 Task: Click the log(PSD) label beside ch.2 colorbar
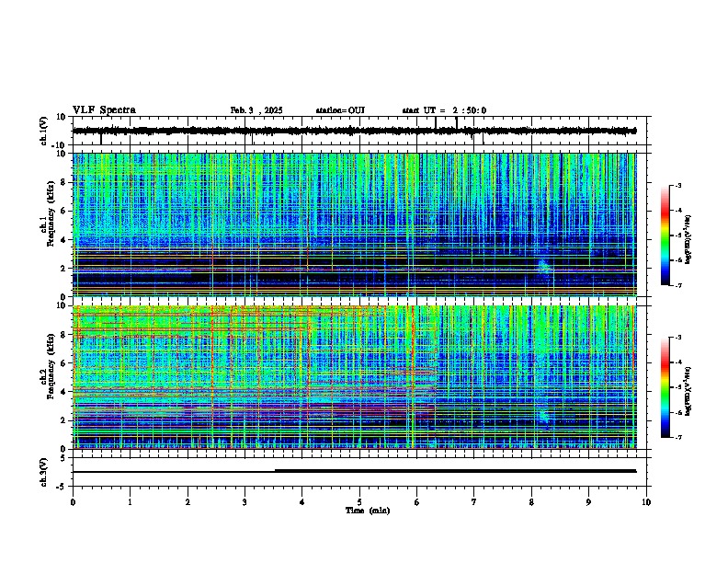tap(688, 391)
